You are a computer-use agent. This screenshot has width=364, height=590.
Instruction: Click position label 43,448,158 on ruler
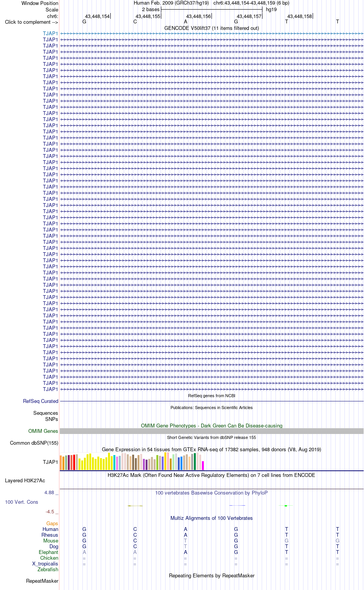[x=300, y=16]
